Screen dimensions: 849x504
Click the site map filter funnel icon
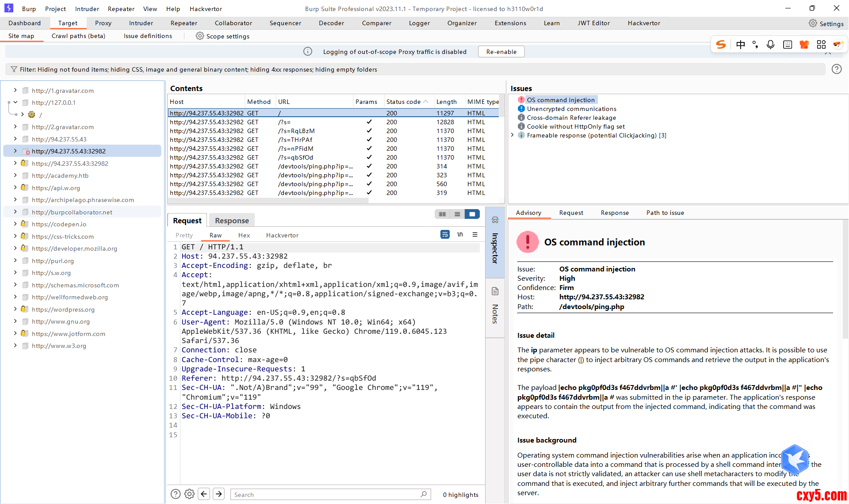(14, 69)
